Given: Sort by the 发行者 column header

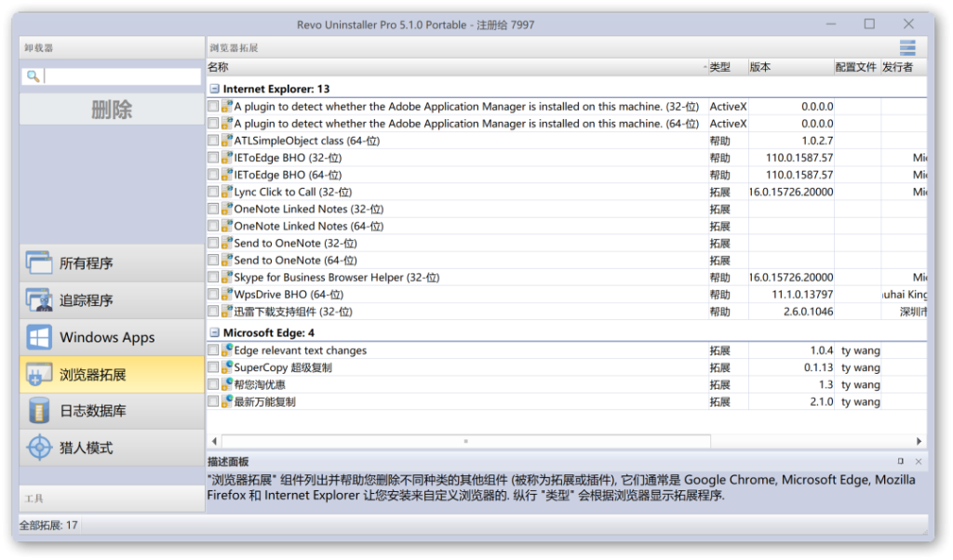Looking at the screenshot, I should point(904,67).
